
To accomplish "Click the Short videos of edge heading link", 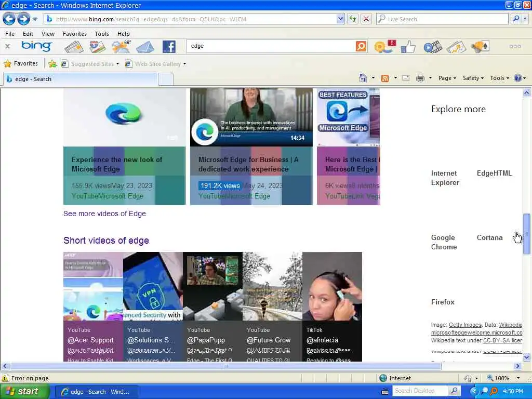I will 106,241.
